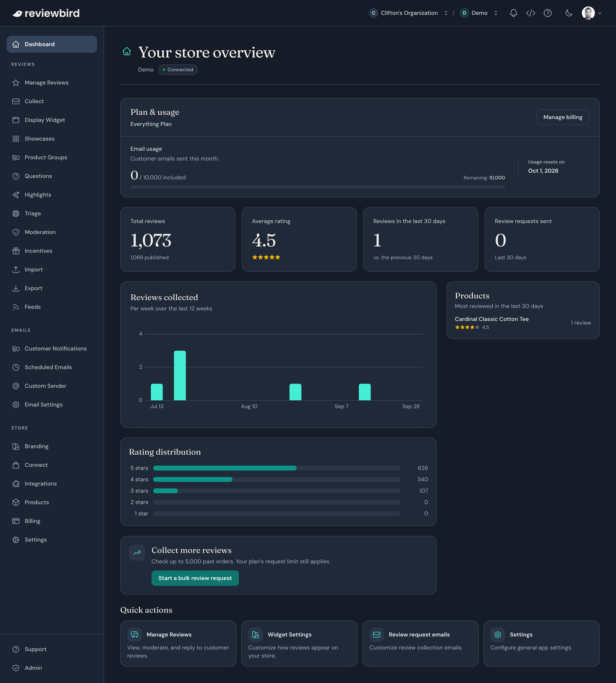Open the help question mark icon
Image resolution: width=616 pixels, height=683 pixels.
pos(548,13)
